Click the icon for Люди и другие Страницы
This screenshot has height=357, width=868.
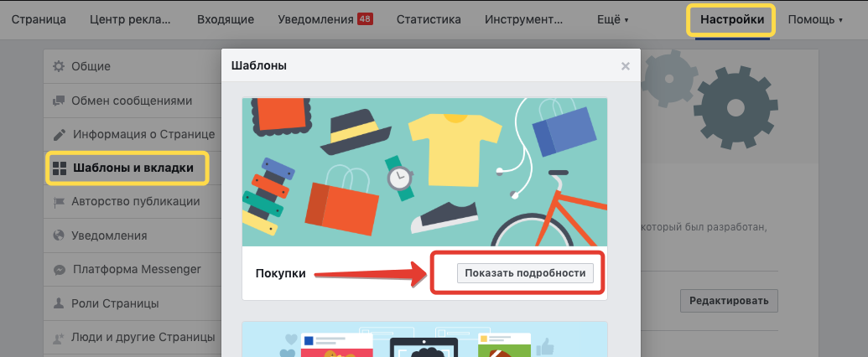click(58, 337)
